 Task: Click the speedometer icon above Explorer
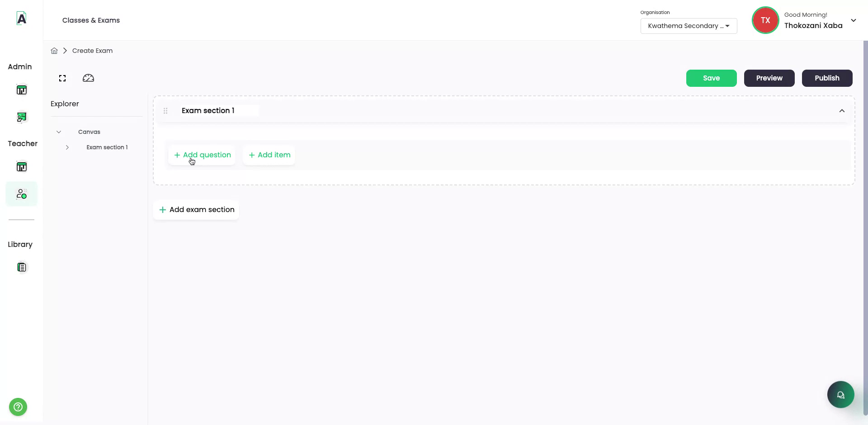(88, 78)
